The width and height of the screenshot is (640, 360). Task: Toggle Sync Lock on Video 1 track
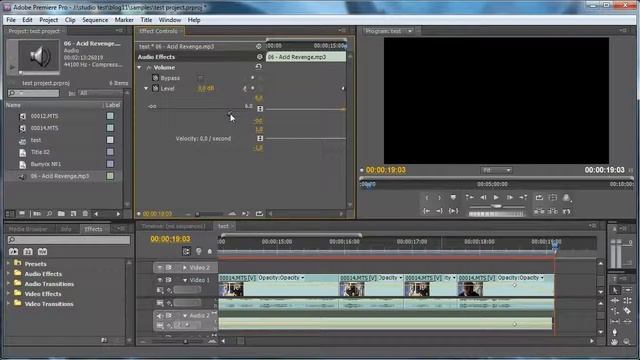(x=169, y=280)
